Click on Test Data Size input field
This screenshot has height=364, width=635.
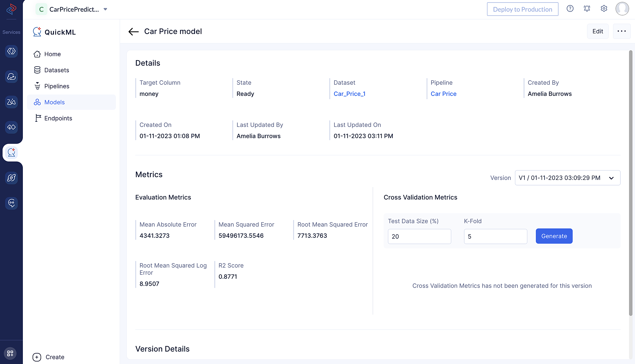[x=419, y=236]
